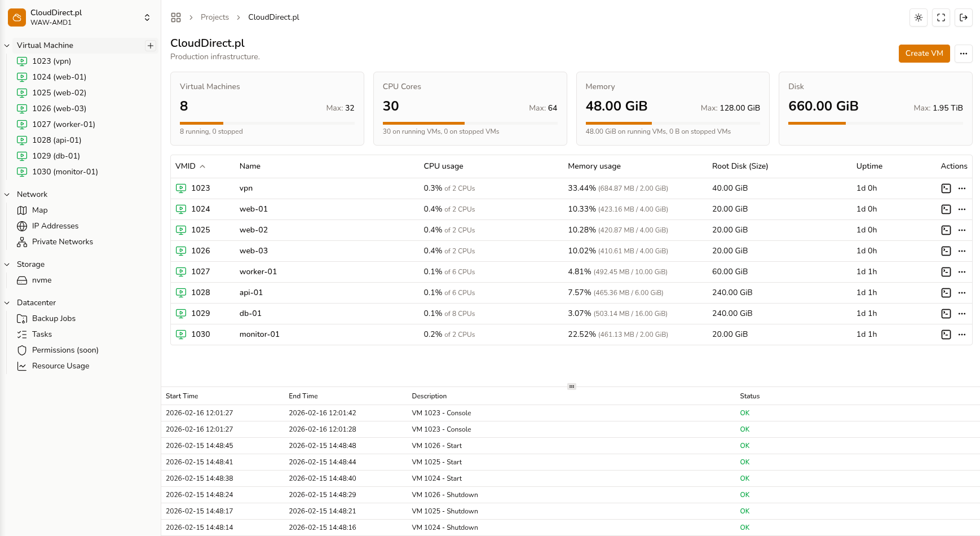Toggle the theme with the sun icon
This screenshot has height=536, width=980.
[x=918, y=17]
